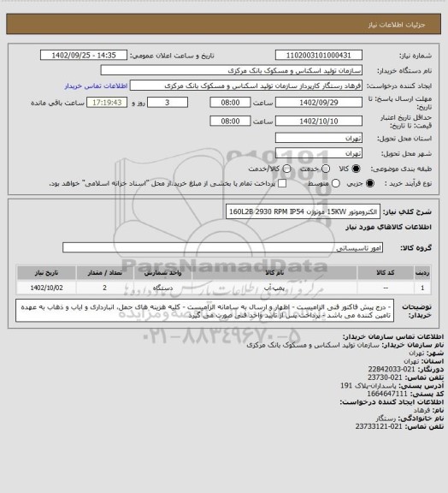
Task: Click the buyer notes text box
Action: (x=204, y=311)
